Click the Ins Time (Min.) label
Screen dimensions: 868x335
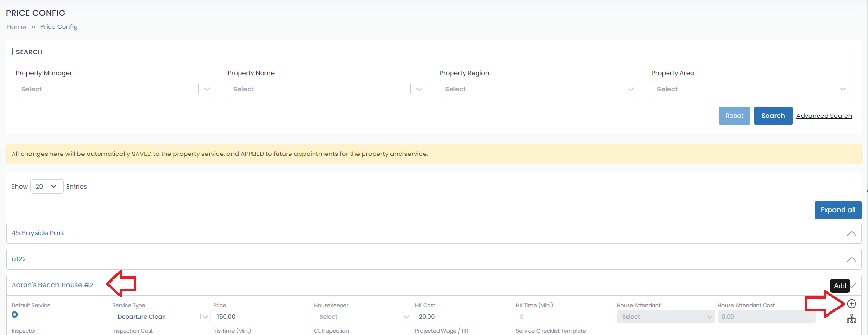(x=232, y=331)
